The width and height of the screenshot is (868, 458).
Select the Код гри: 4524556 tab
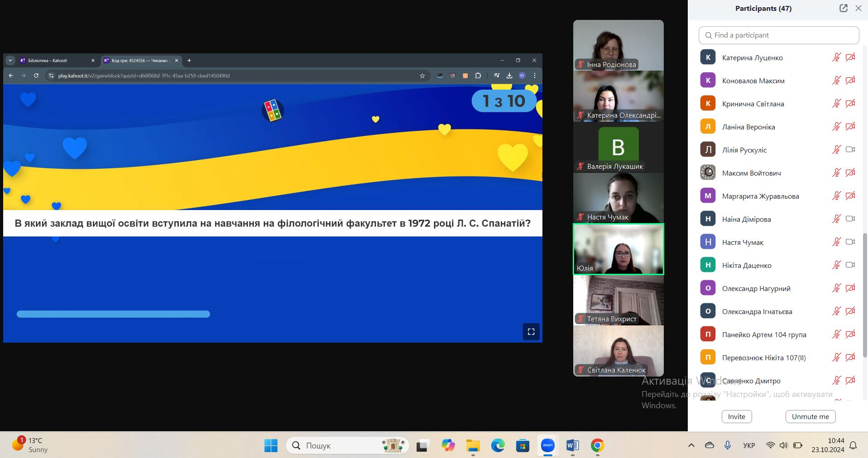click(138, 60)
